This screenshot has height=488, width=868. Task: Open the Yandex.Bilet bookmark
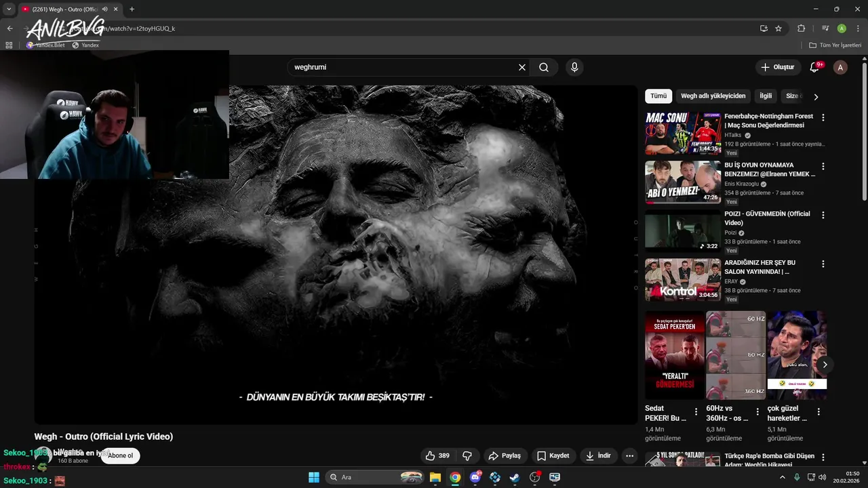tap(45, 45)
